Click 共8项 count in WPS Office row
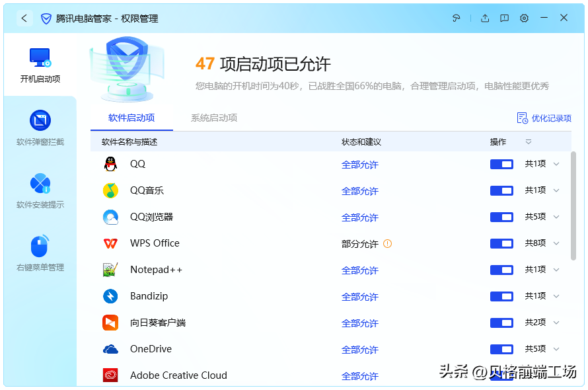Screen dimensions: 588x390 [x=535, y=243]
